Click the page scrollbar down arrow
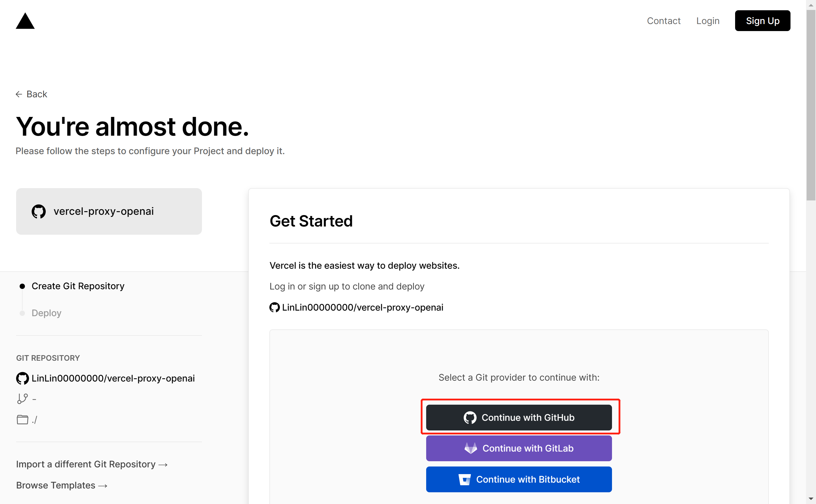 tap(811, 499)
